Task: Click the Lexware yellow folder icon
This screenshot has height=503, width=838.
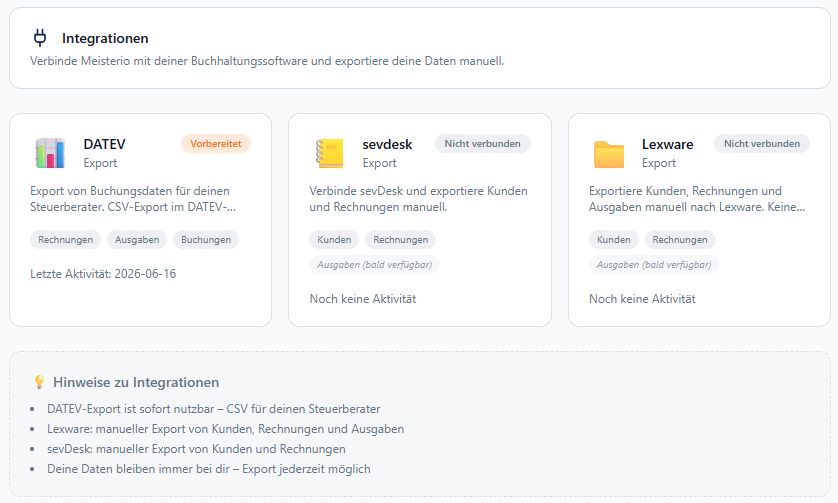Action: (x=609, y=154)
